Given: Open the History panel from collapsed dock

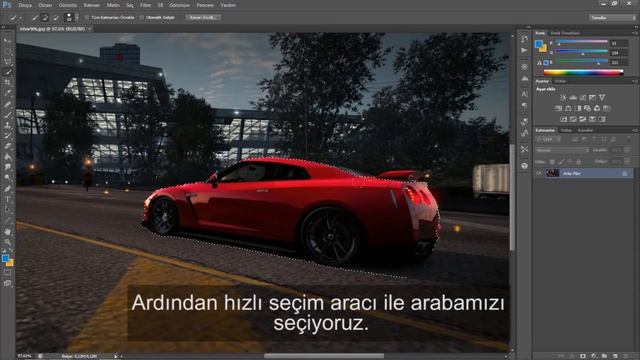Looking at the screenshot, I should [524, 39].
